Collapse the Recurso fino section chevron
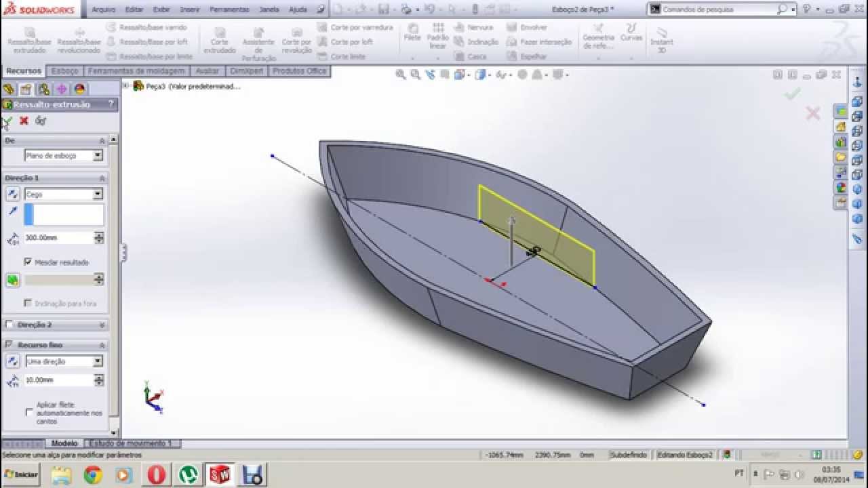868x488 pixels. [102, 345]
